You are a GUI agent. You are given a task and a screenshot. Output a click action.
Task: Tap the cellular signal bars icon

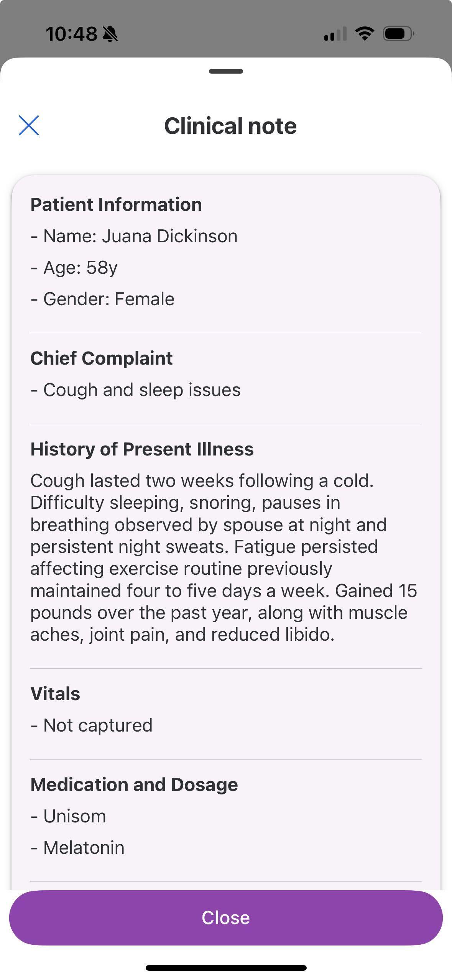tap(335, 34)
